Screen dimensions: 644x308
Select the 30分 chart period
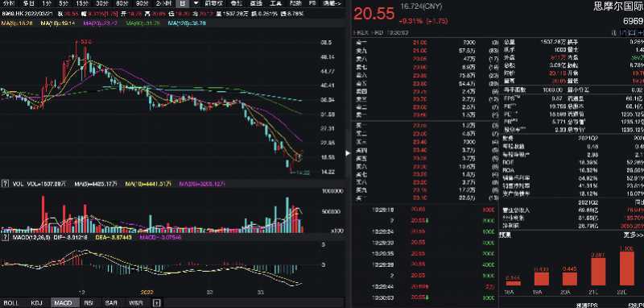point(102,3)
